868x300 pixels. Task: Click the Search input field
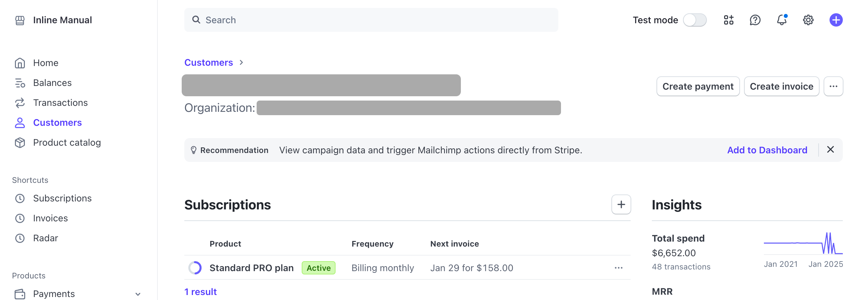click(371, 20)
